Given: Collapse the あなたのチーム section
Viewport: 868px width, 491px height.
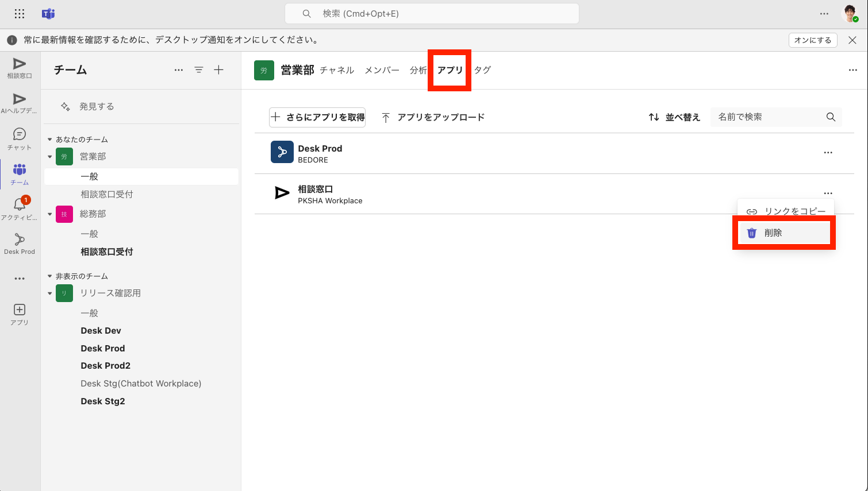Looking at the screenshot, I should [x=50, y=140].
